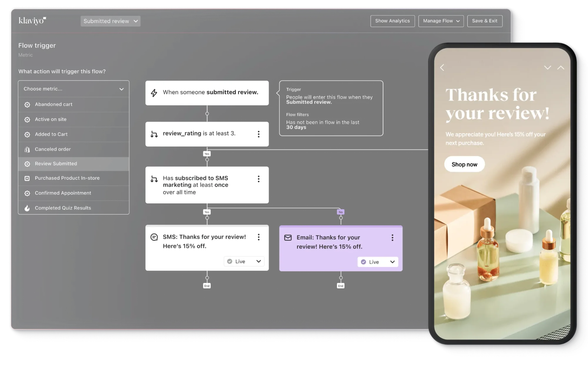Click the flow trigger lightning bolt icon

pos(154,93)
